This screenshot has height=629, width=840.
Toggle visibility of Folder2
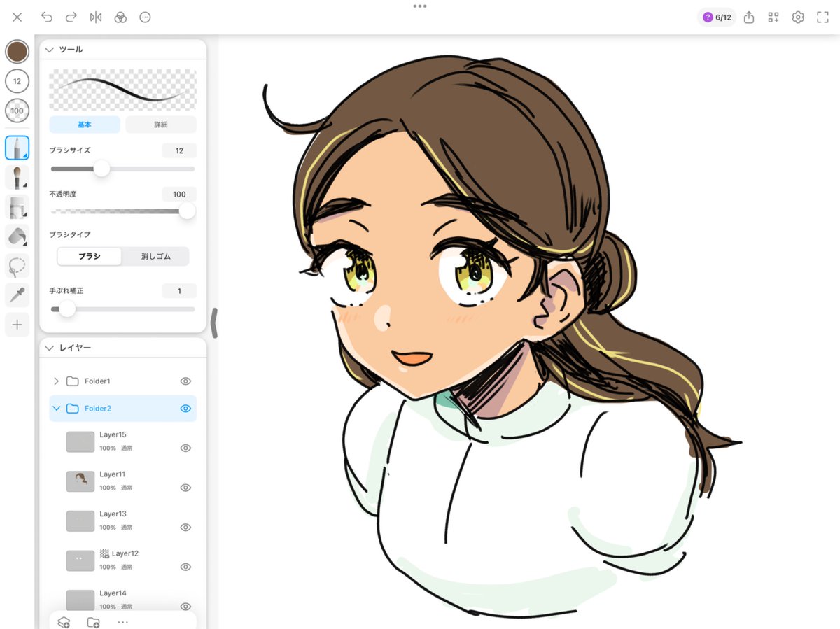coord(185,409)
